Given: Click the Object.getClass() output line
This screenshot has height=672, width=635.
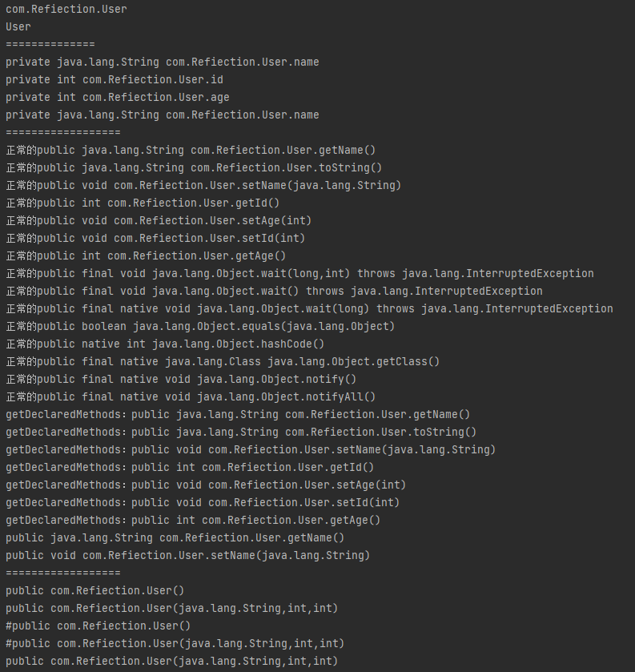Looking at the screenshot, I should tap(223, 361).
